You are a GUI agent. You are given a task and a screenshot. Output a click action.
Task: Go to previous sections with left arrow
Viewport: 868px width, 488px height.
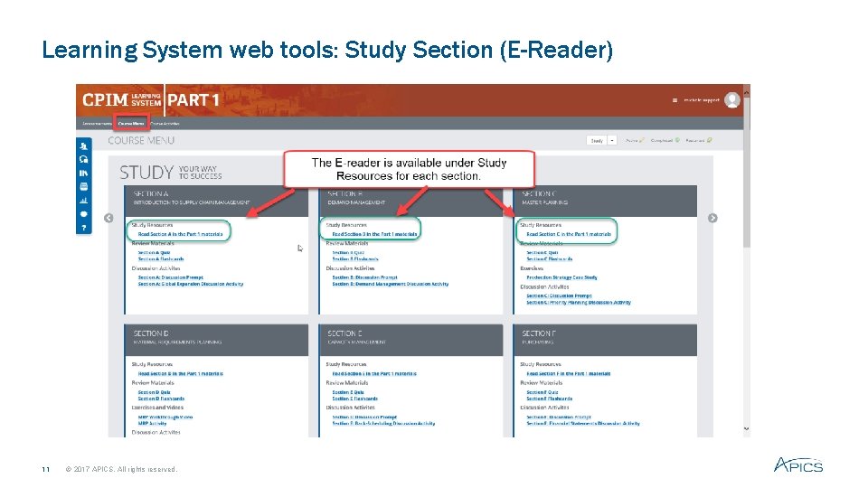108,218
